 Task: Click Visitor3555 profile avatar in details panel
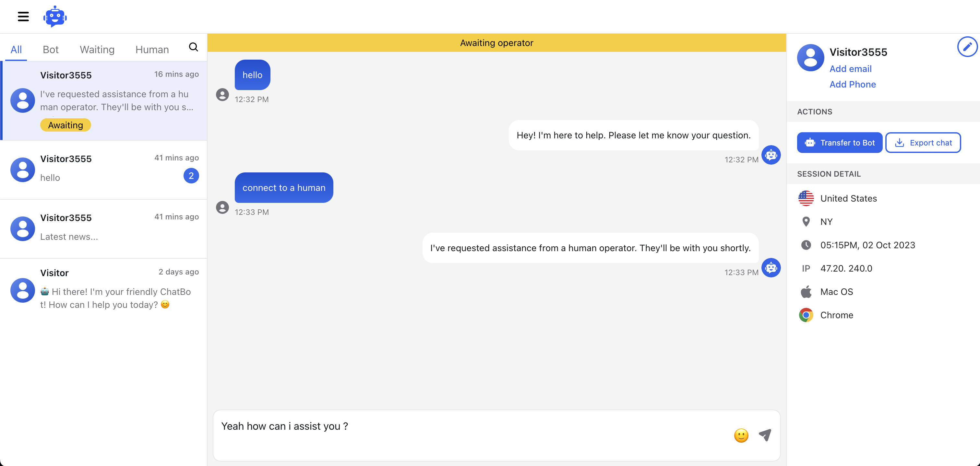point(810,58)
